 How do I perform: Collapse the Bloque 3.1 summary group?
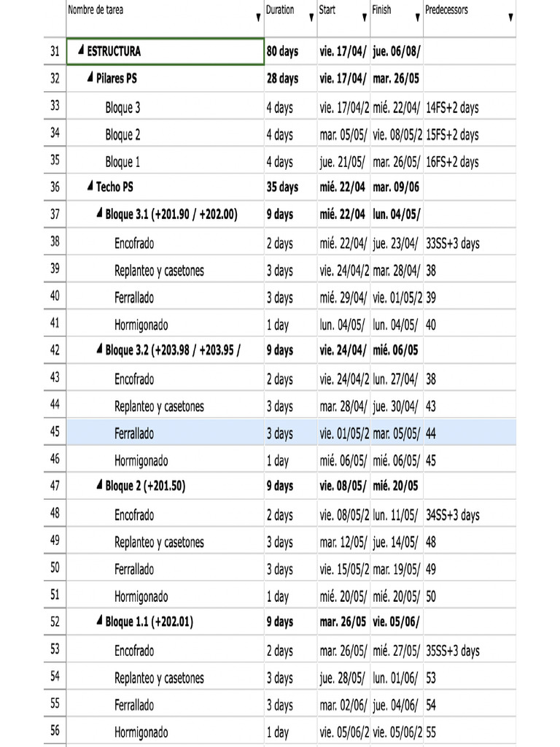(99, 214)
